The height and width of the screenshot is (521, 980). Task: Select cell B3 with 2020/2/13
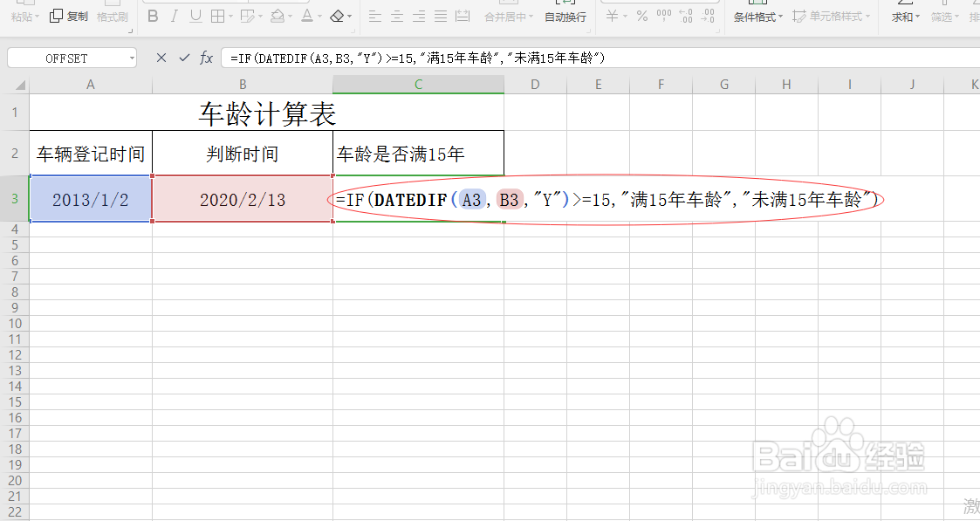pyautogui.click(x=243, y=199)
